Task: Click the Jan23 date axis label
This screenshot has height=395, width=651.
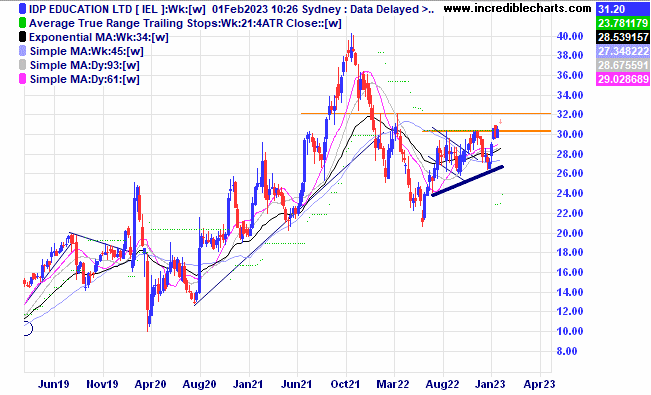Action: [x=491, y=384]
